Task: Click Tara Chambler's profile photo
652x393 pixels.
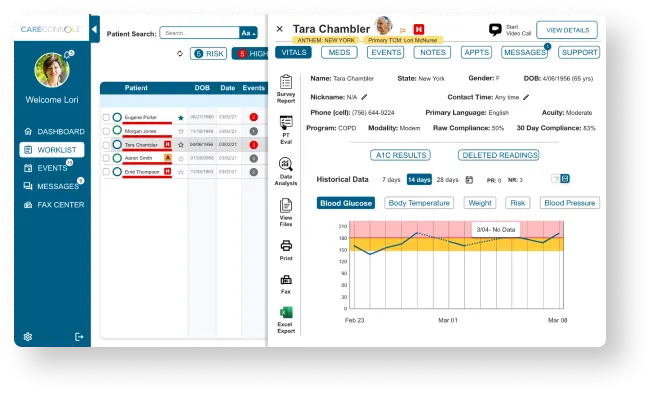Action: [x=383, y=26]
